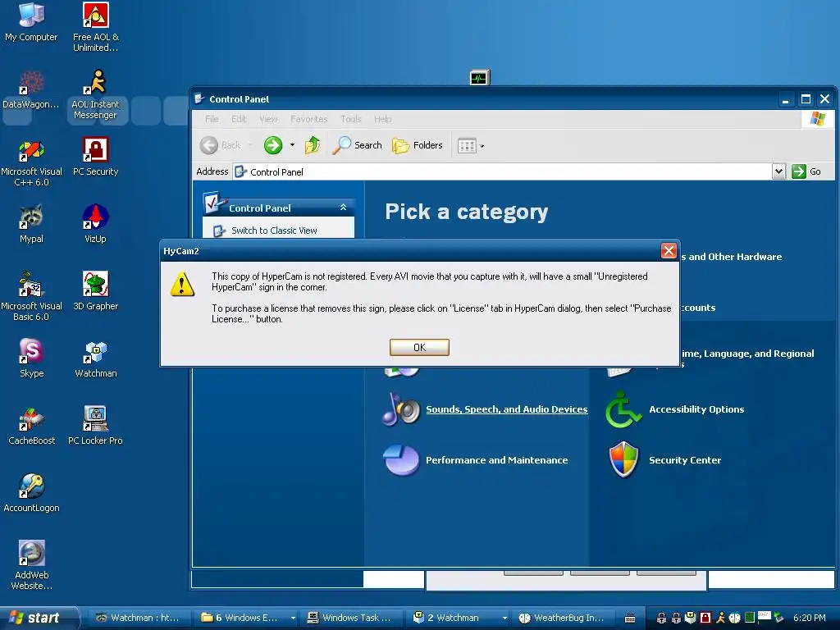Open the 2 Watchman taskbar group
The image size is (840, 630).
point(458,618)
